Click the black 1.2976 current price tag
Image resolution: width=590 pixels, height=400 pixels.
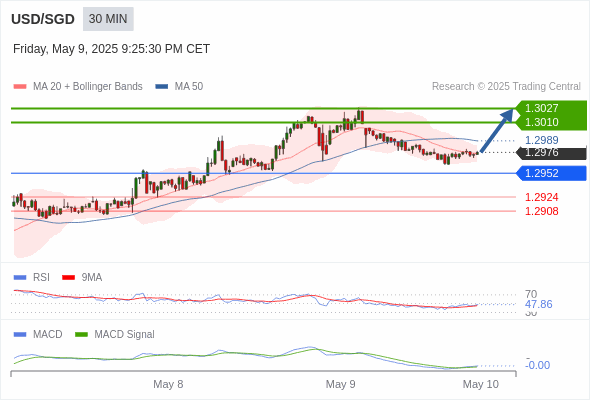tap(552, 153)
